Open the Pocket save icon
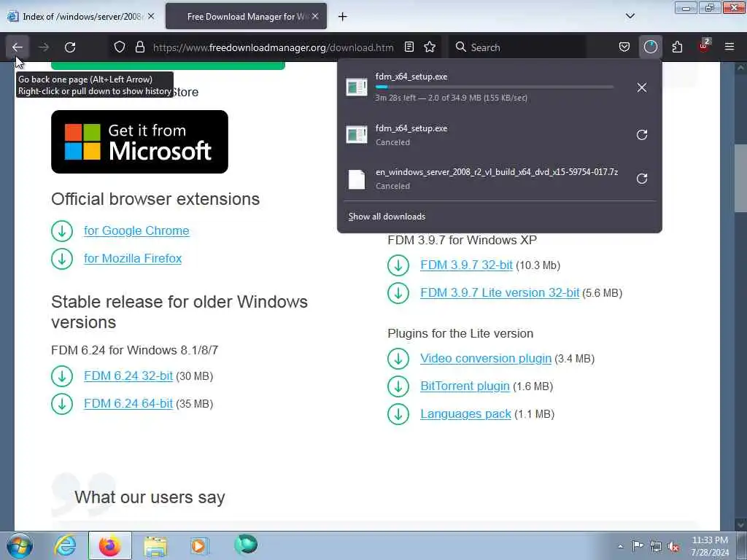 tap(624, 47)
